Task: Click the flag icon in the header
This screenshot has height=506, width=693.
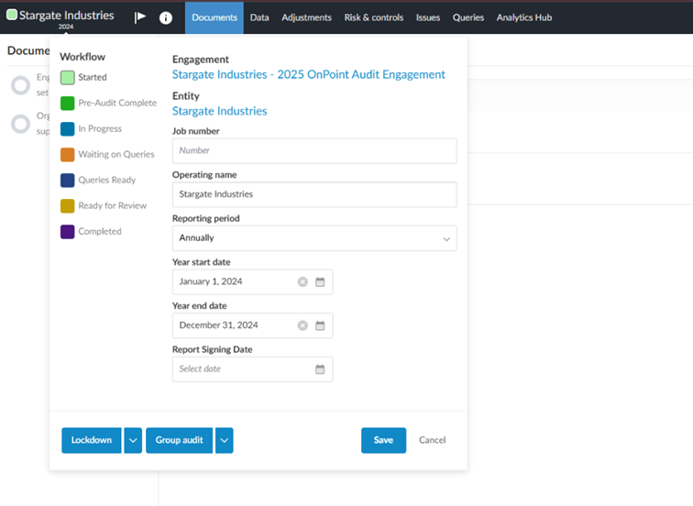Action: [140, 17]
